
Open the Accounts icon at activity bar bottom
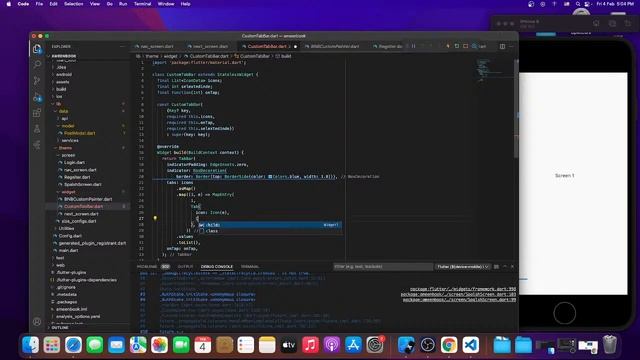point(37,322)
